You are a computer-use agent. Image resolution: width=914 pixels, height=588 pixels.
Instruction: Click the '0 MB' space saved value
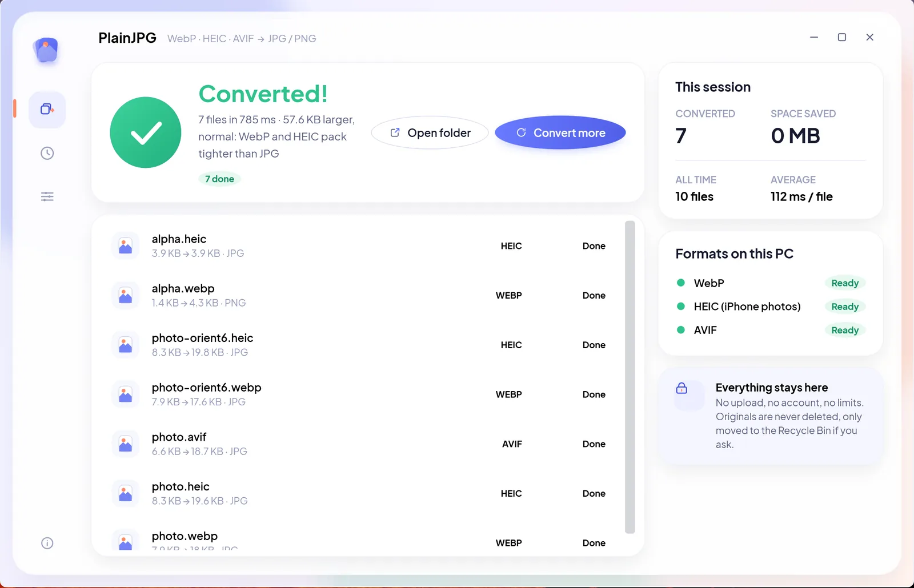(x=795, y=136)
